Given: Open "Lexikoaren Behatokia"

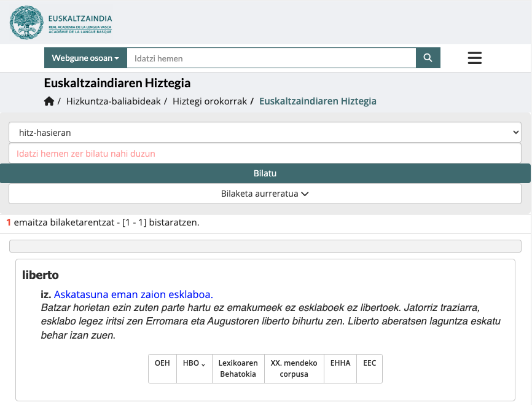Looking at the screenshot, I should click(x=238, y=368).
